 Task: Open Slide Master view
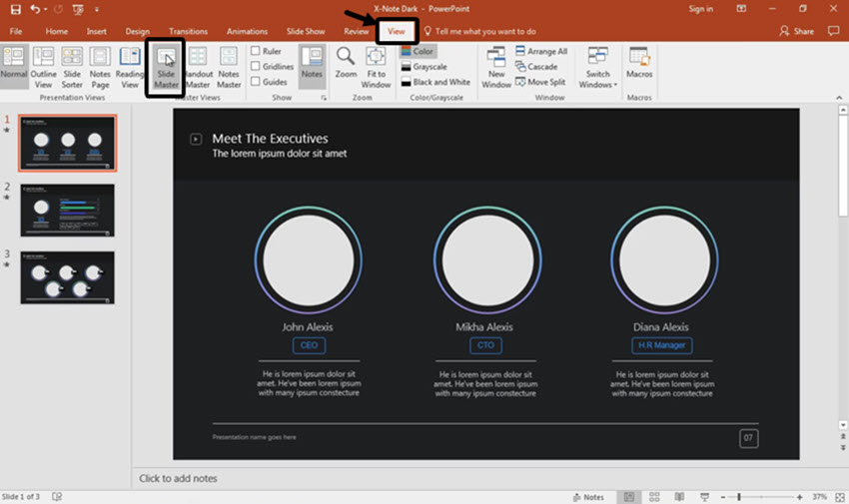[166, 68]
